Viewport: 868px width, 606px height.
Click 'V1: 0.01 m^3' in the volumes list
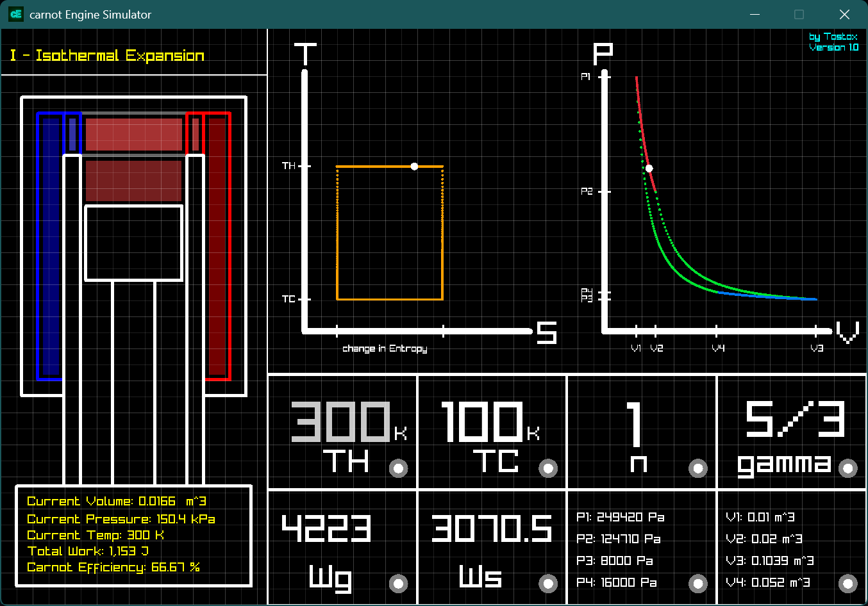(760, 517)
